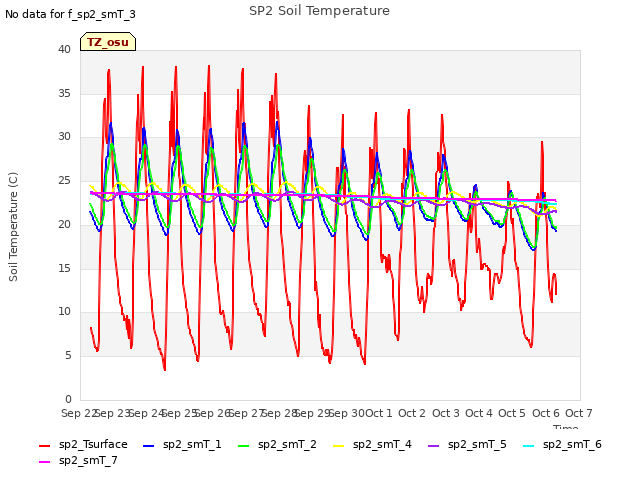Click the Soil Temperature (C) axis label
This screenshot has height=480, width=640.
[13, 227]
